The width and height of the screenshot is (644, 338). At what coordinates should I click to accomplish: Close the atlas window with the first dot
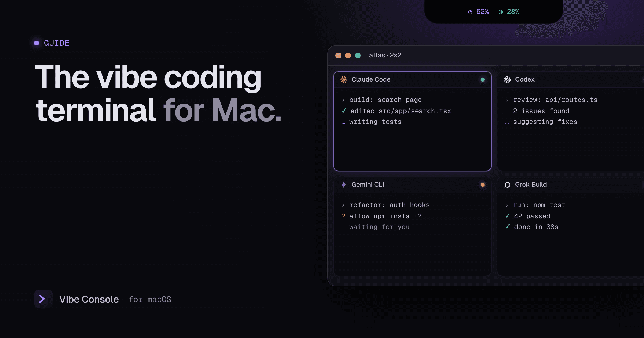click(x=338, y=55)
